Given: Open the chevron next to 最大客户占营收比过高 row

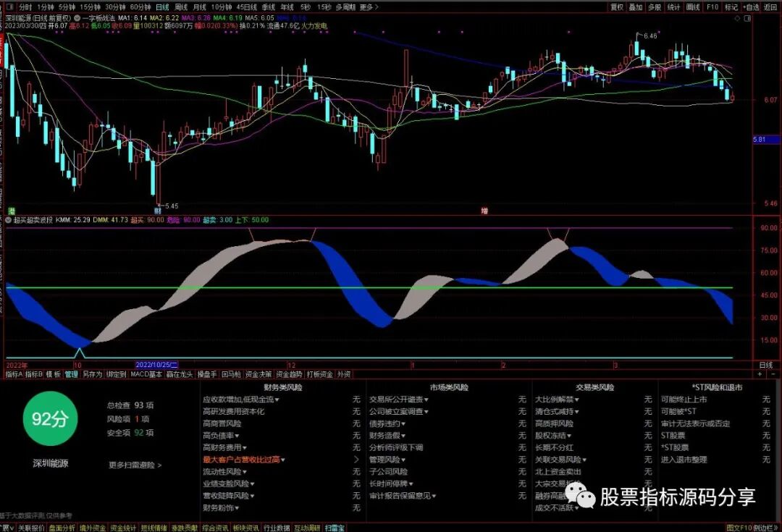Looking at the screenshot, I should pos(356,459).
